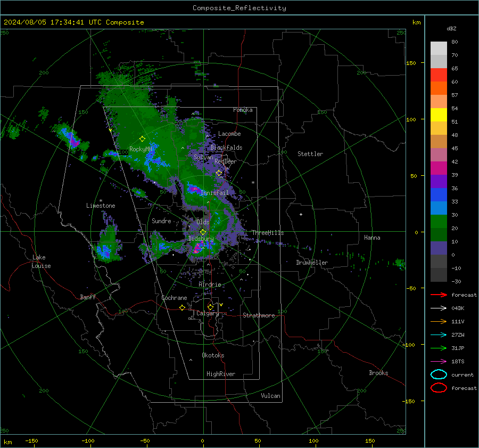
Task: Click the Sundre city label
Action: coord(161,221)
